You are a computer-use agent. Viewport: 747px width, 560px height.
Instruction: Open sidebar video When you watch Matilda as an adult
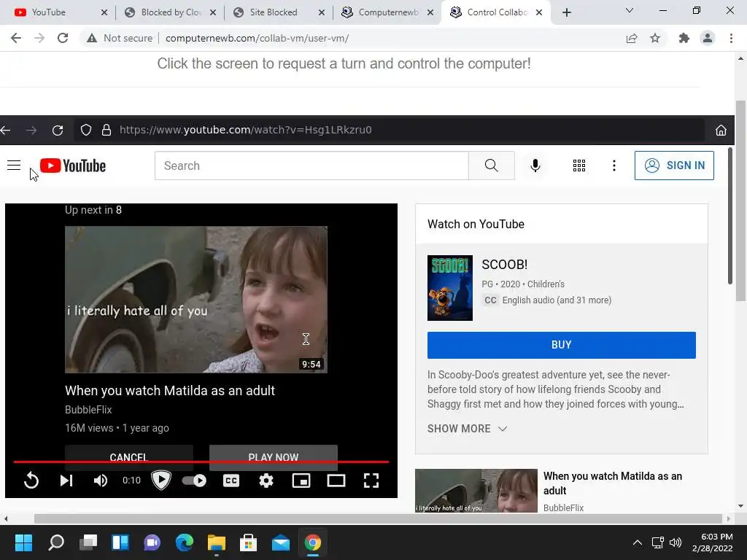(x=613, y=483)
